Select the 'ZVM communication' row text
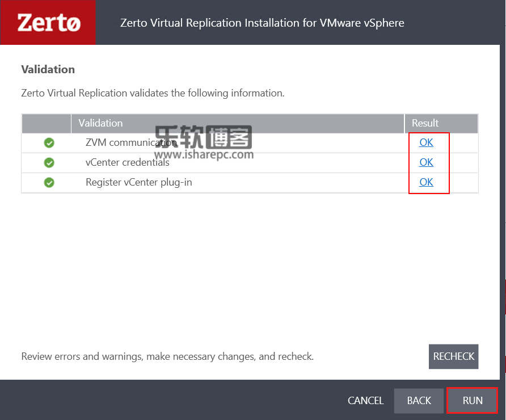This screenshot has height=420, width=506. (131, 142)
